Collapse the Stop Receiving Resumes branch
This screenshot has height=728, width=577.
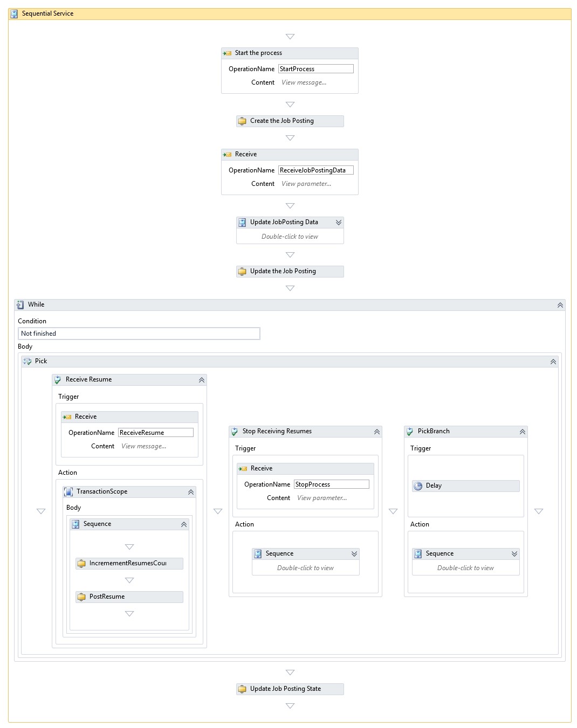point(377,432)
